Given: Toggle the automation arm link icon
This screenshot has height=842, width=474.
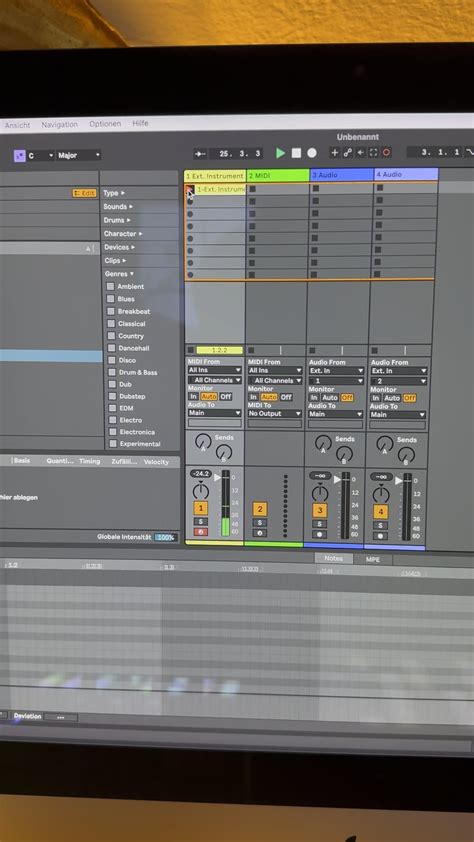Looking at the screenshot, I should [x=347, y=153].
